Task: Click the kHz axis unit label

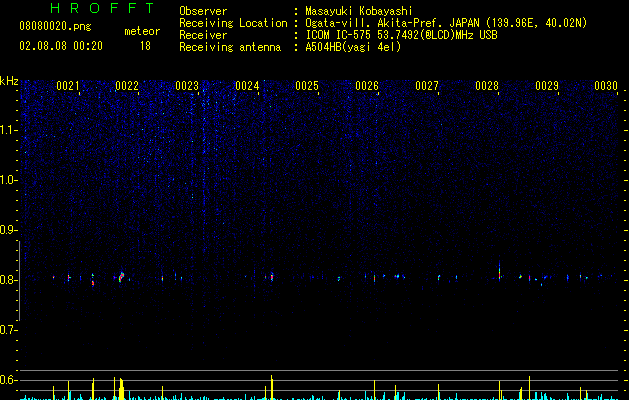Action: click(x=9, y=81)
